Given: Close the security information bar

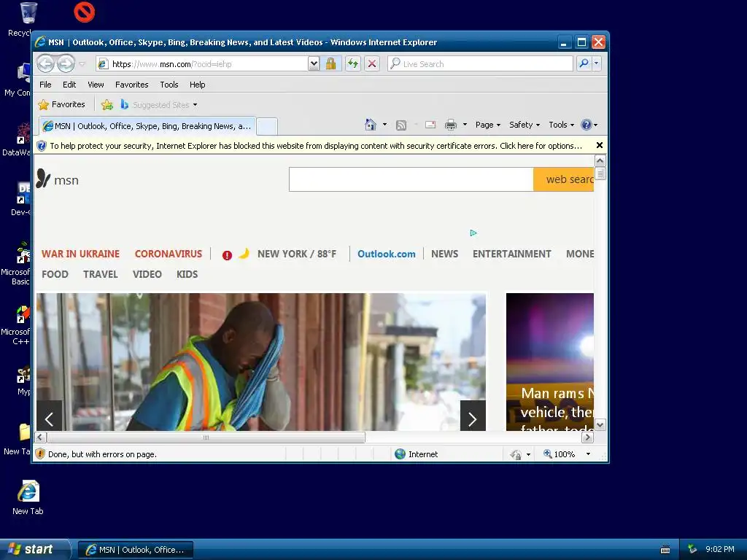Looking at the screenshot, I should point(600,145).
